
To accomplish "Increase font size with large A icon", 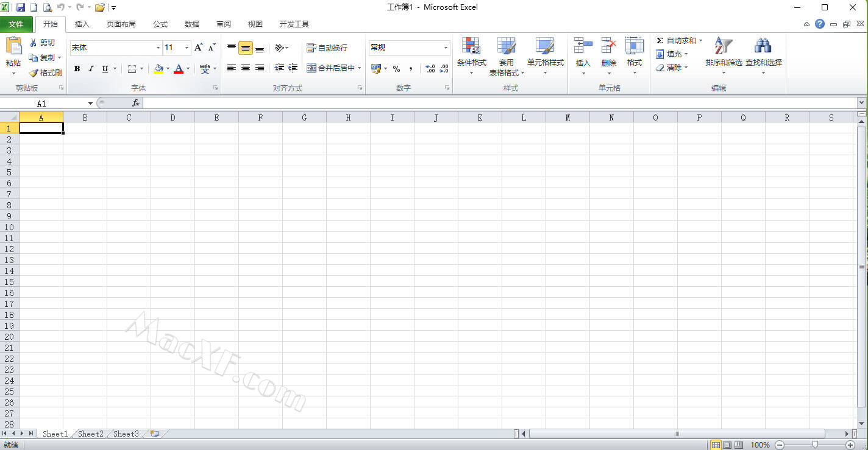I will pyautogui.click(x=198, y=47).
